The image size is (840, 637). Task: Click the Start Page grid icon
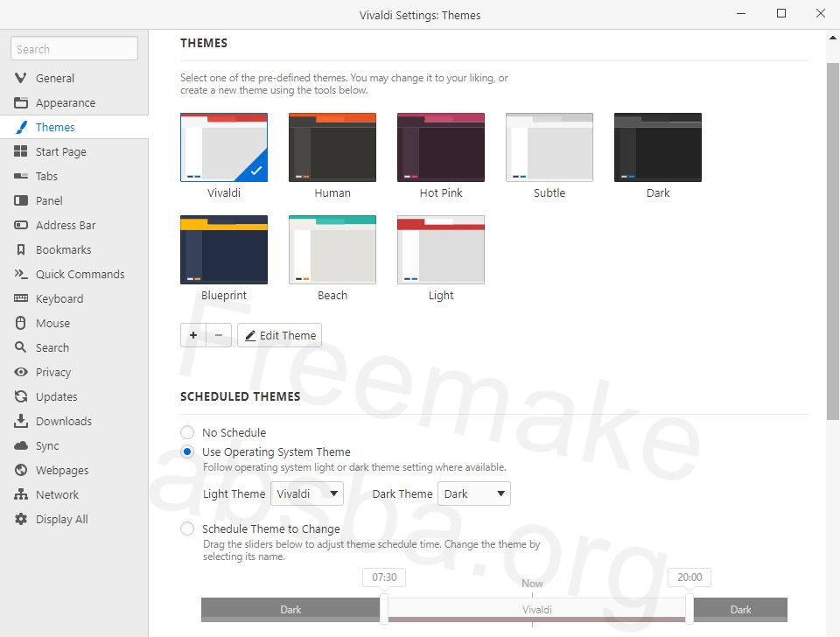[21, 151]
